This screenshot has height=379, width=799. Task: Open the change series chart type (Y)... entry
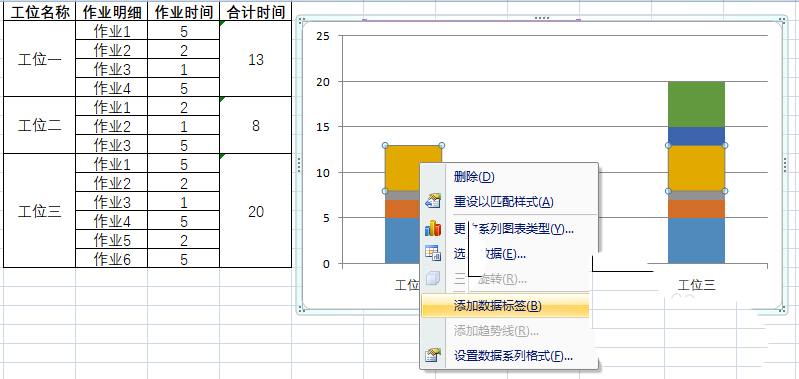tap(514, 229)
